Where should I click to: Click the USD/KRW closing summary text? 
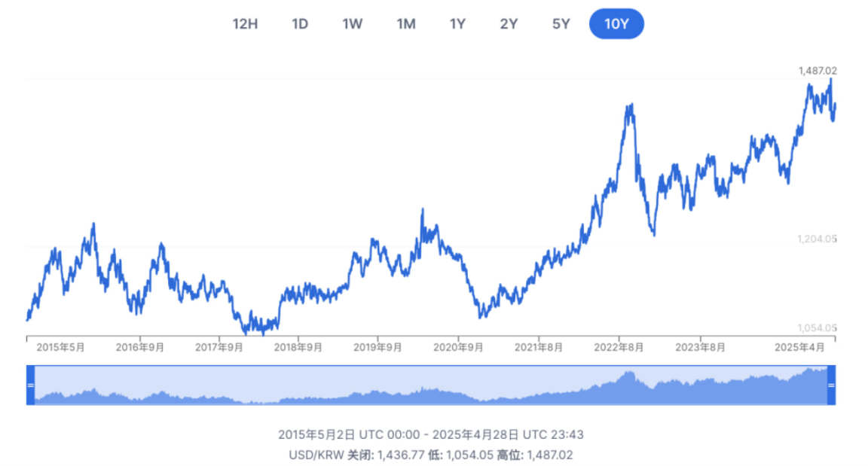tap(431, 455)
